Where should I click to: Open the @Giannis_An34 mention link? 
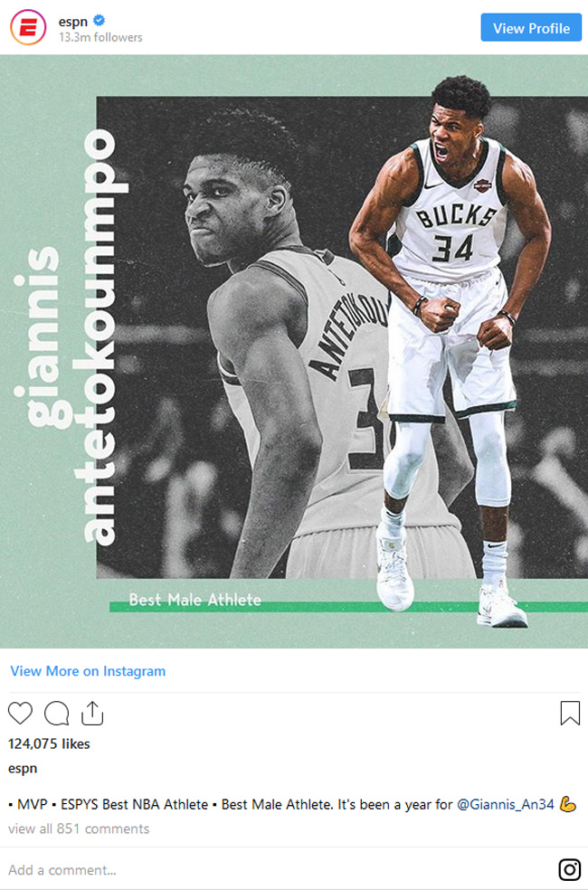tap(505, 804)
